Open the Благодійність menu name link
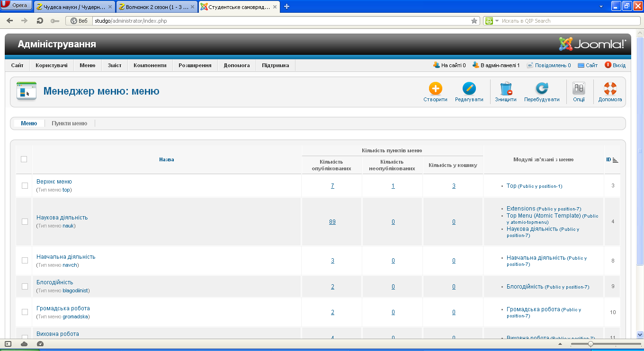This screenshot has height=351, width=644. [x=55, y=282]
